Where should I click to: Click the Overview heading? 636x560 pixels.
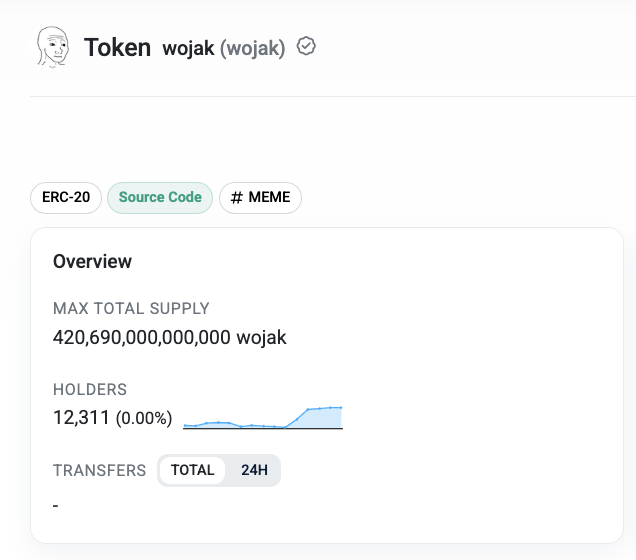click(x=92, y=261)
